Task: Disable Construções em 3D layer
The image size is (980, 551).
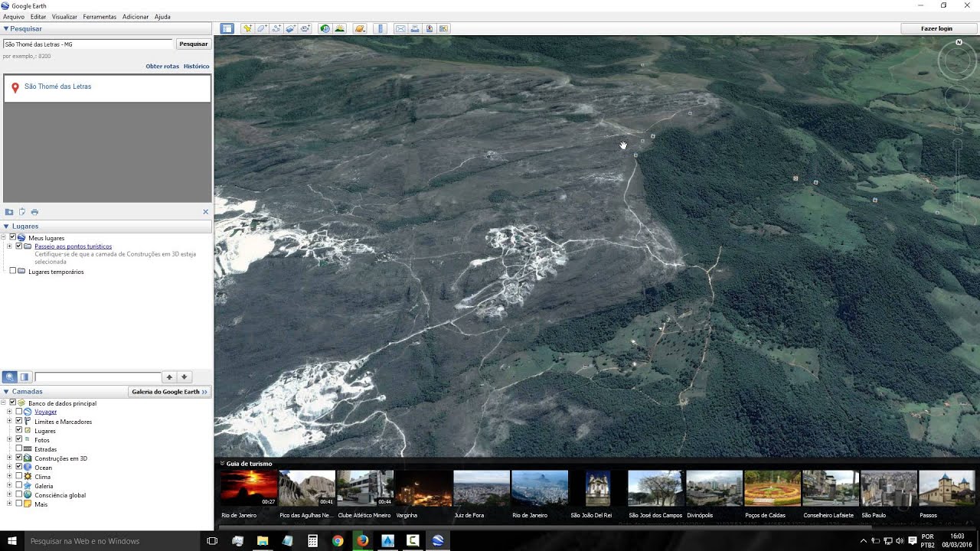Action: coord(19,458)
